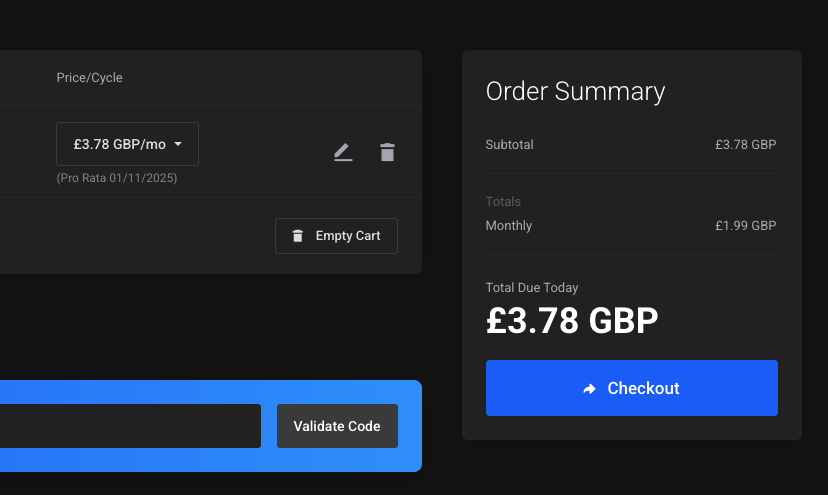Open the £3.78 GBP/mo billing cycle dropdown

[x=127, y=144]
